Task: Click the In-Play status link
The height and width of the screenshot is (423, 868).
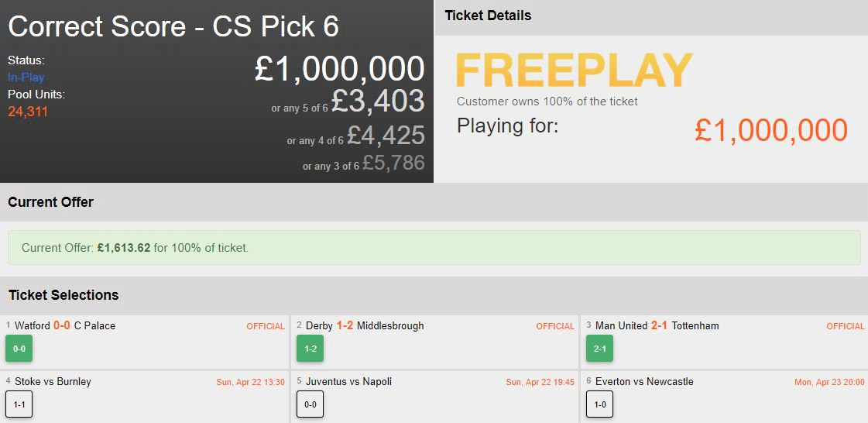Action: tap(26, 77)
